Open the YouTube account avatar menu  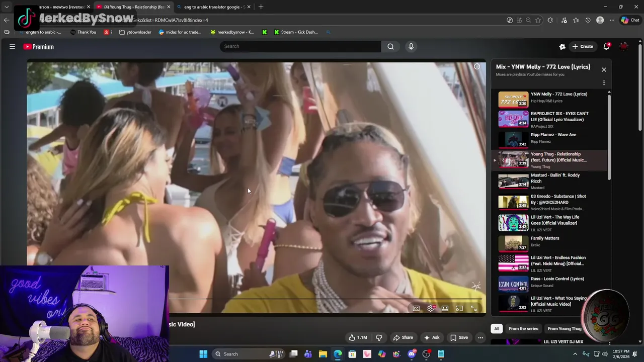[x=624, y=46]
